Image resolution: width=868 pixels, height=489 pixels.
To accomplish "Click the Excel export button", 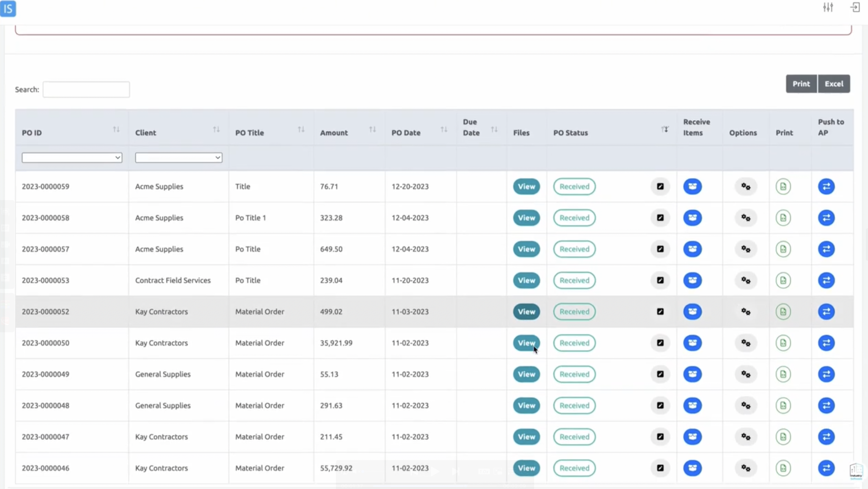I will [834, 84].
